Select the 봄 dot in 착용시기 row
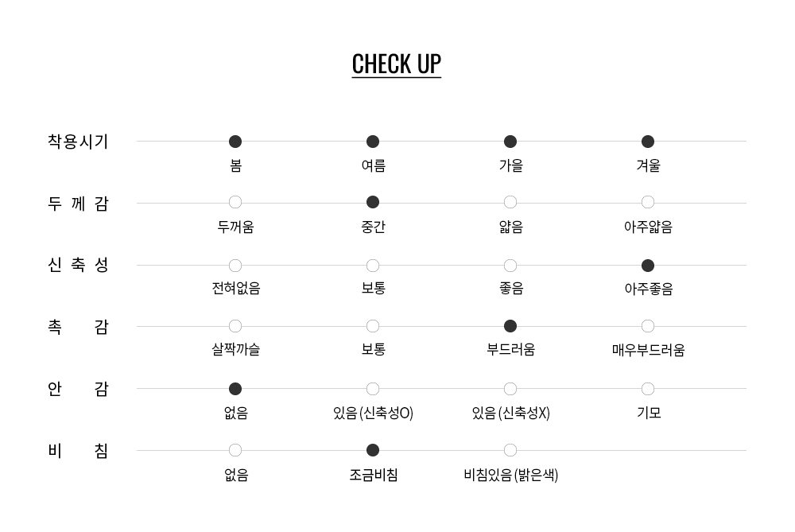Image resolution: width=795 pixels, height=532 pixels. [x=235, y=142]
